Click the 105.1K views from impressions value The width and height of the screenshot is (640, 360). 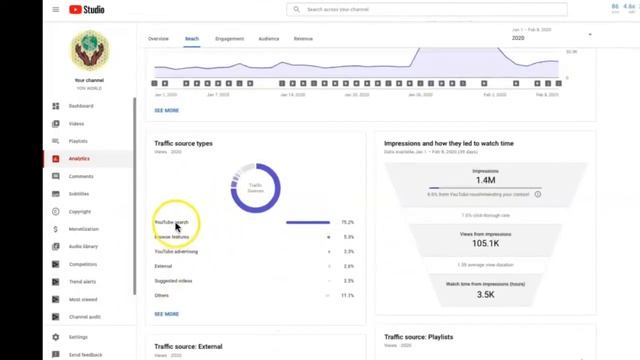pyautogui.click(x=485, y=244)
